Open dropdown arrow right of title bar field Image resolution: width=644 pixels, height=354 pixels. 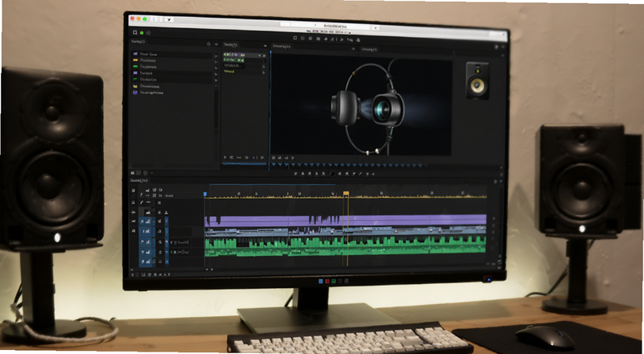375,27
